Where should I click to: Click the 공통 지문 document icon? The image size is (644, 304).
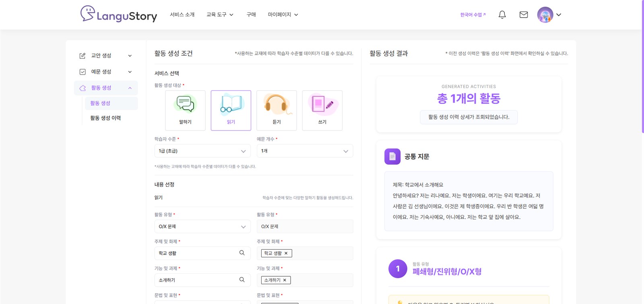(392, 157)
